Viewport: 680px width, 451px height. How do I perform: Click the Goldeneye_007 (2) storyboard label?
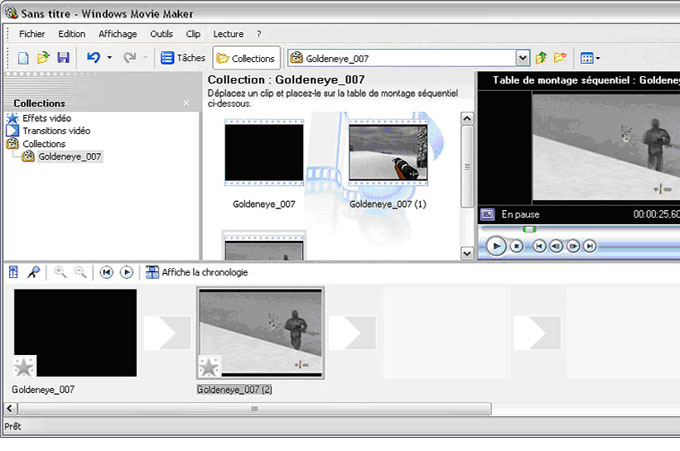coord(235,389)
